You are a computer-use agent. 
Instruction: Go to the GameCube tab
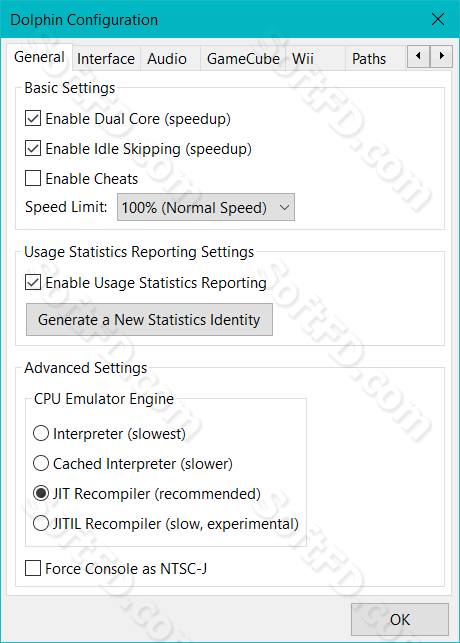pyautogui.click(x=243, y=59)
